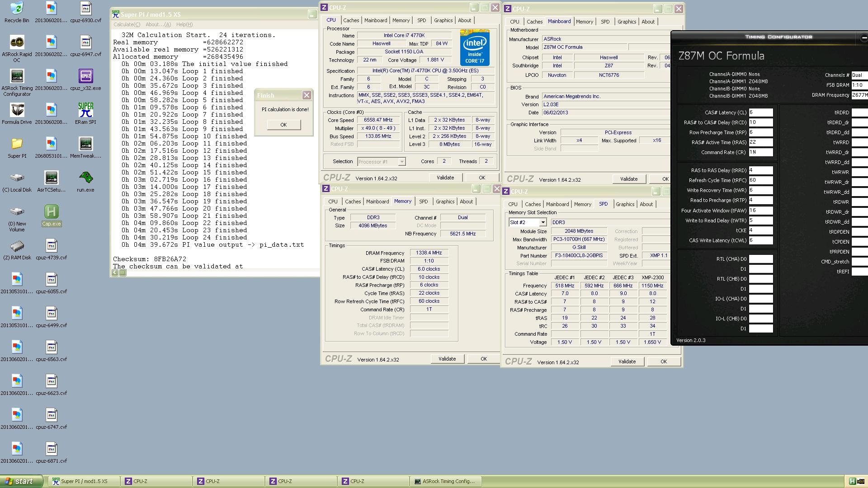
Task: Open the Help menu in Super PI
Action: (x=184, y=24)
